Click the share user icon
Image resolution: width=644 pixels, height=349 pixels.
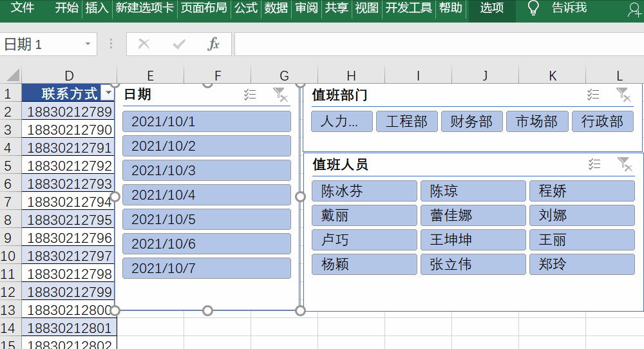pyautogui.click(x=634, y=9)
